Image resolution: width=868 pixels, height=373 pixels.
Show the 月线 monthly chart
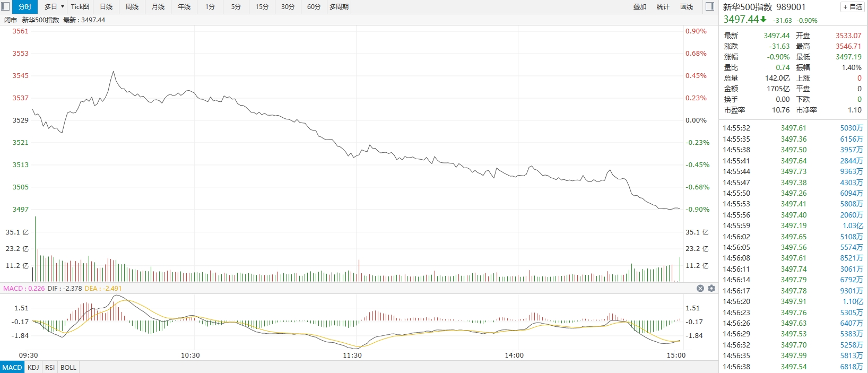(158, 7)
